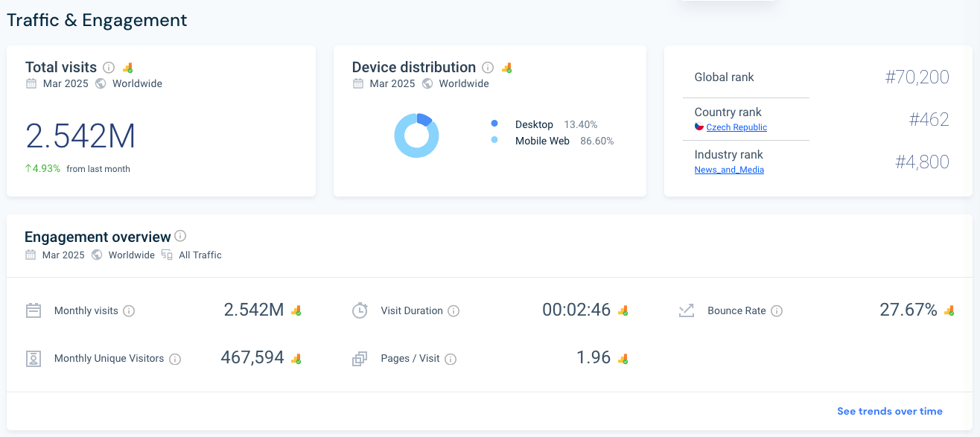Click See trends over time link

coord(889,411)
